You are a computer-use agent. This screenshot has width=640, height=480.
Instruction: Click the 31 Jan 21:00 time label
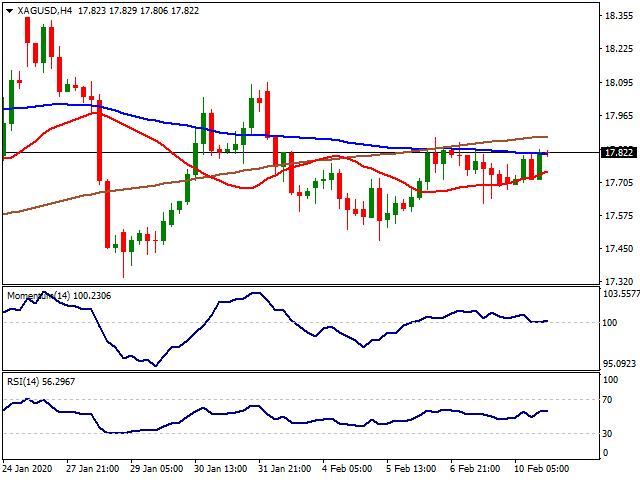click(285, 469)
